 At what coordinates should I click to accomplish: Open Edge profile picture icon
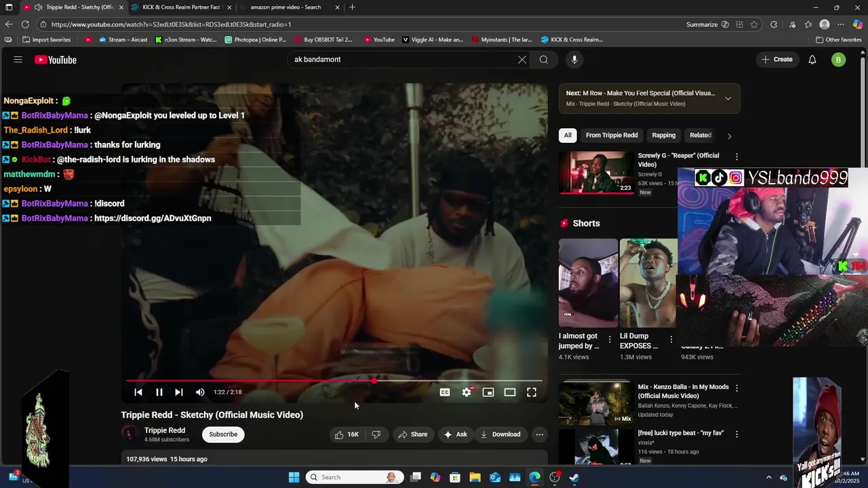click(x=825, y=24)
